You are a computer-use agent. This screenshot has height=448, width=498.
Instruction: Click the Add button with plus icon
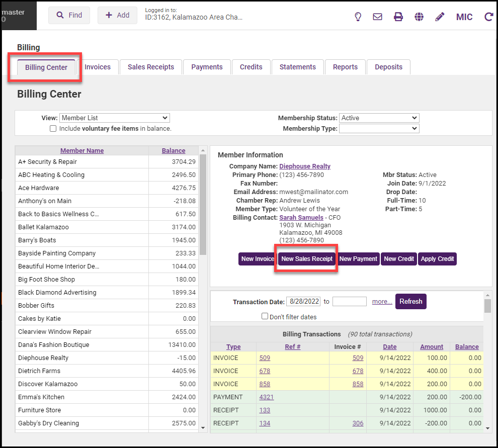pos(117,15)
